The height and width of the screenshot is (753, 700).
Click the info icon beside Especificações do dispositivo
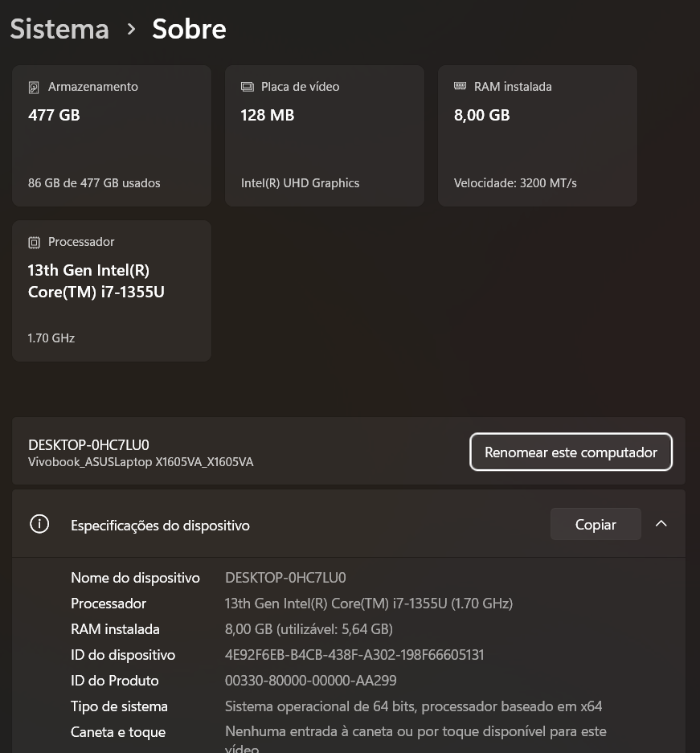click(x=39, y=525)
